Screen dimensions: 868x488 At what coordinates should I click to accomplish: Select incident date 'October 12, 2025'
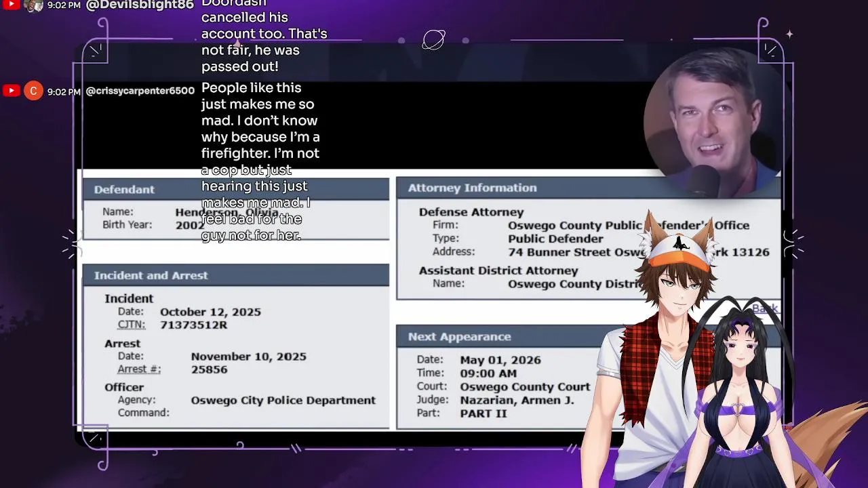[210, 312]
